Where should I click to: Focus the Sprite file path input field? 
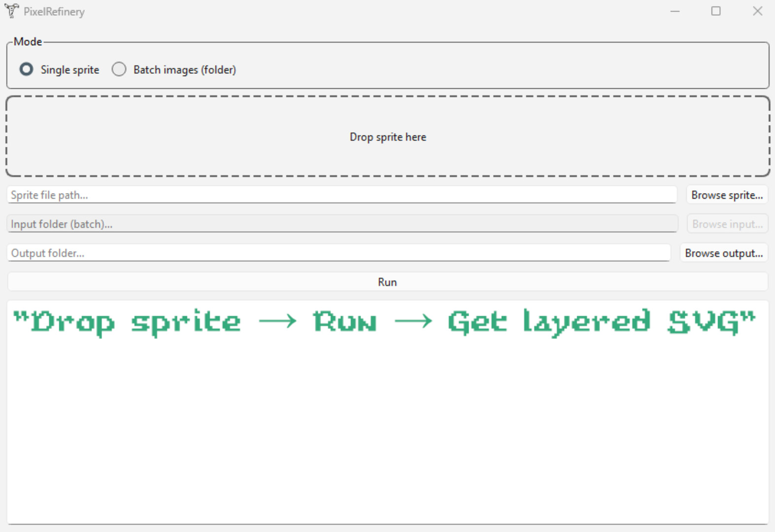(341, 195)
